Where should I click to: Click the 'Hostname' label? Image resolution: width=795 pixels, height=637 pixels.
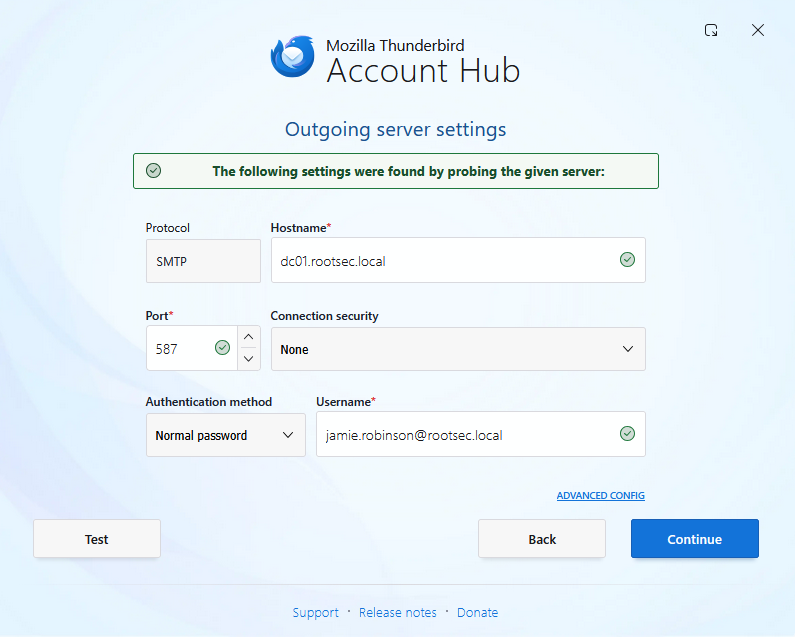[299, 228]
